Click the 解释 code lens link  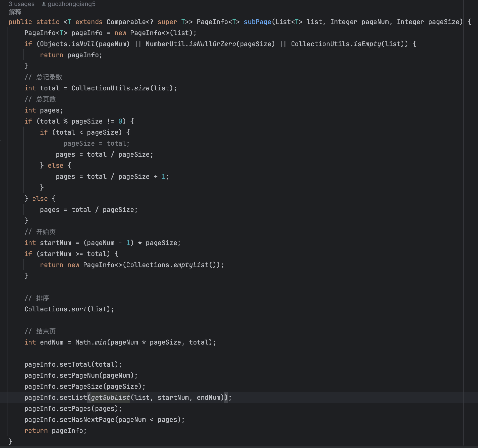[15, 12]
